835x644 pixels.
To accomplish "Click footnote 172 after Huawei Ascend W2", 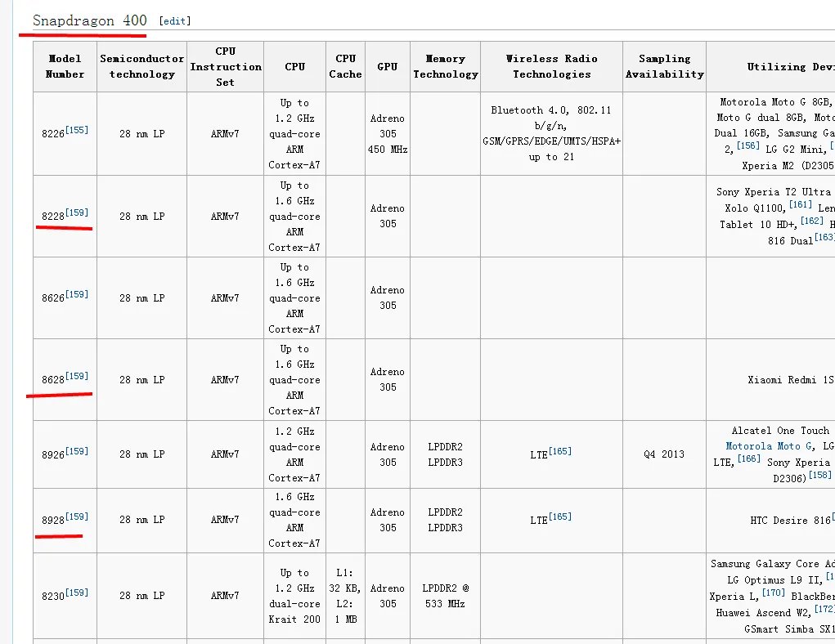I will pos(825,609).
